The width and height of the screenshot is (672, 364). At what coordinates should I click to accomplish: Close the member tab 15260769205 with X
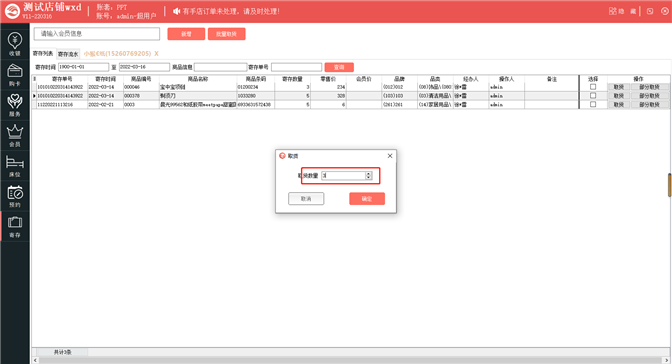click(x=156, y=54)
